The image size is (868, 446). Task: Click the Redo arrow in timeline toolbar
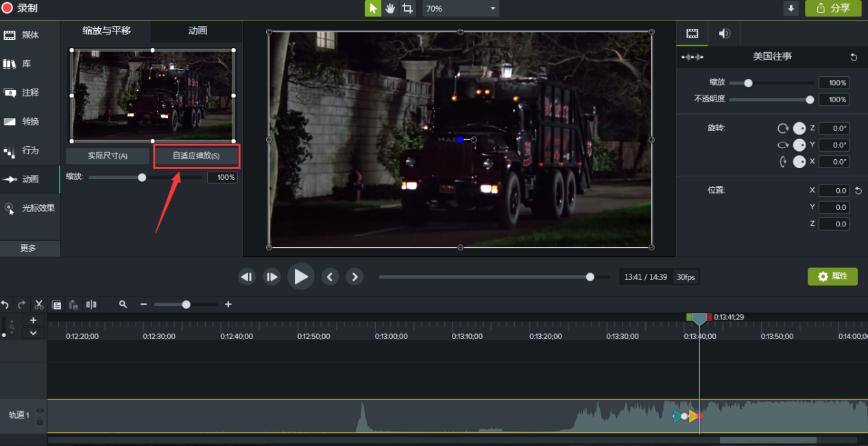click(22, 304)
